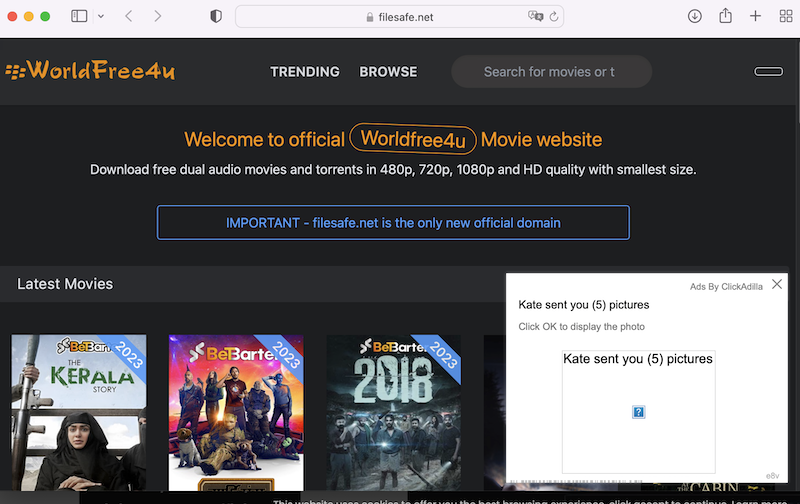Viewport: 800px width, 504px height.
Task: Add a new tab with plus icon
Action: click(756, 16)
